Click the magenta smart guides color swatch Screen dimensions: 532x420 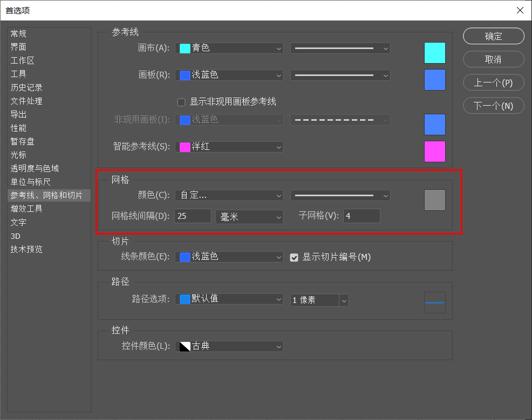point(435,152)
